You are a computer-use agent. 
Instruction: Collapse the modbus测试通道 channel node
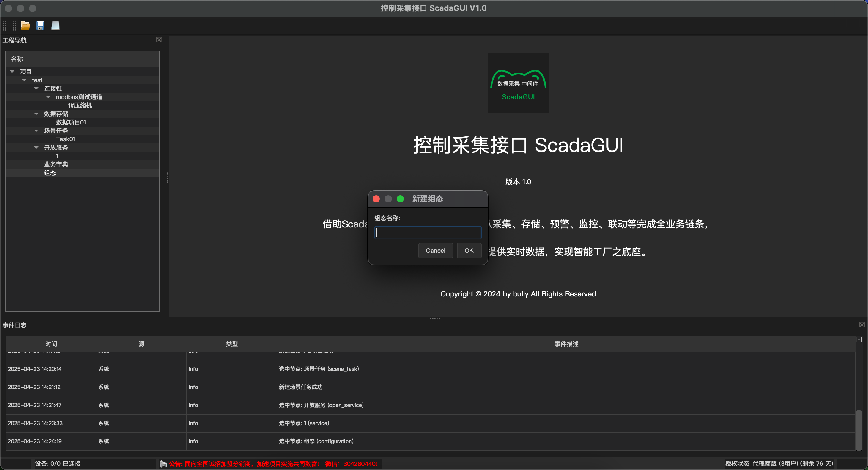click(x=48, y=97)
